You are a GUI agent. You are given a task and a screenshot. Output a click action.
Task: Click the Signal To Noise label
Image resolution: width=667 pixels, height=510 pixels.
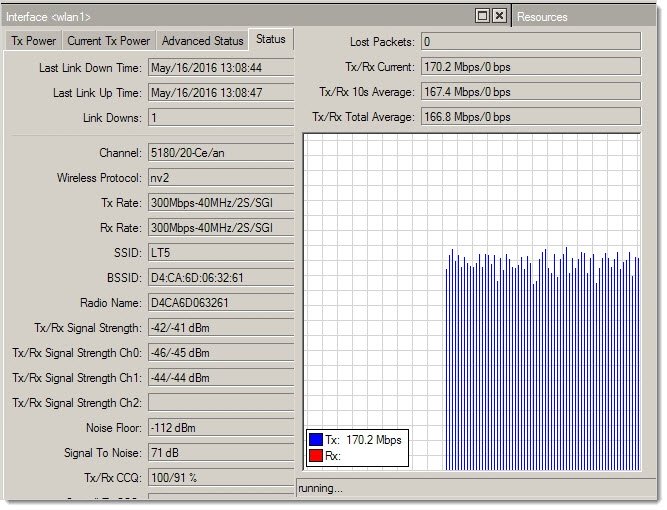103,453
